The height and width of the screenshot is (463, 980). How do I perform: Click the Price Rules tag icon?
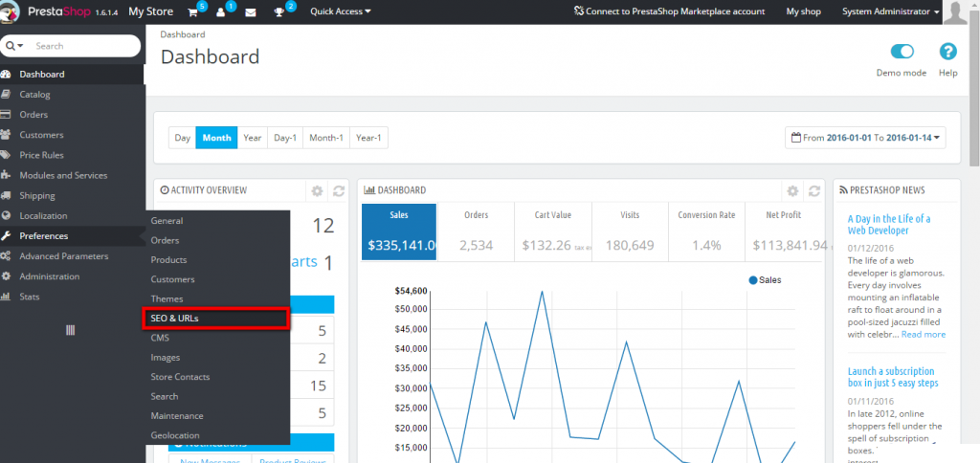(x=7, y=155)
